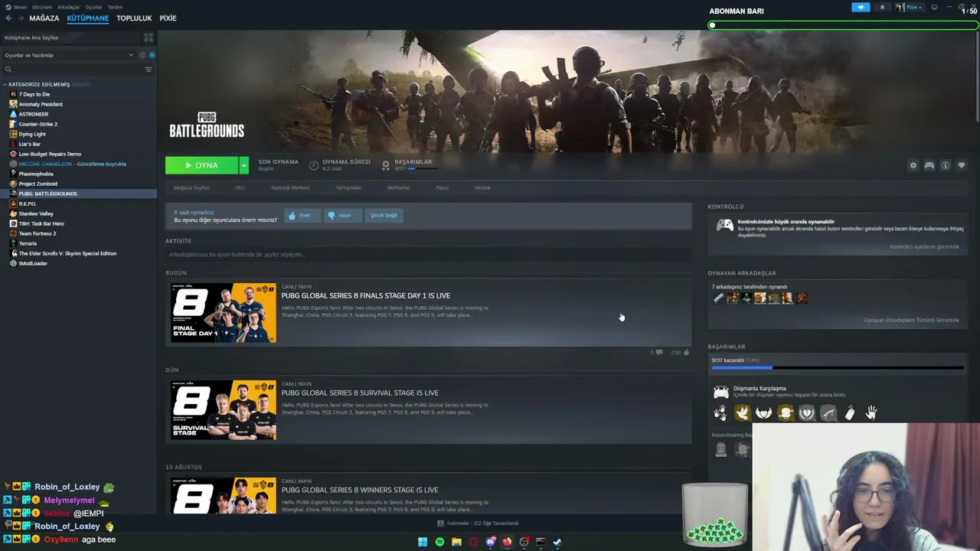Dismiss recommendation with Şimdi Değil
Image resolution: width=980 pixels, height=551 pixels.
point(384,216)
